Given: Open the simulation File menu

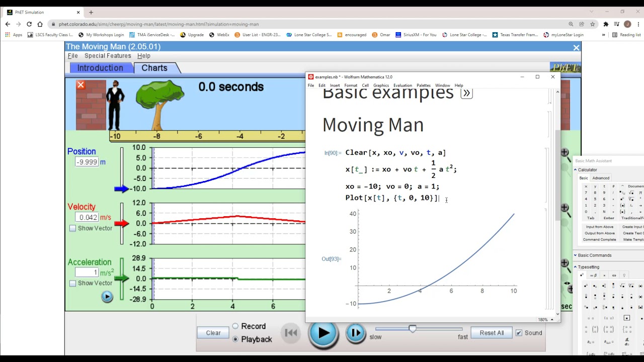Looking at the screenshot, I should 73,56.
